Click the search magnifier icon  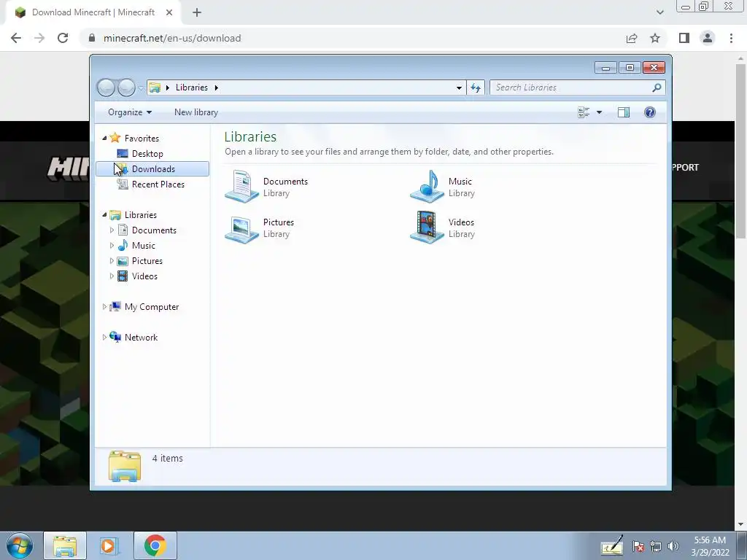coord(657,87)
